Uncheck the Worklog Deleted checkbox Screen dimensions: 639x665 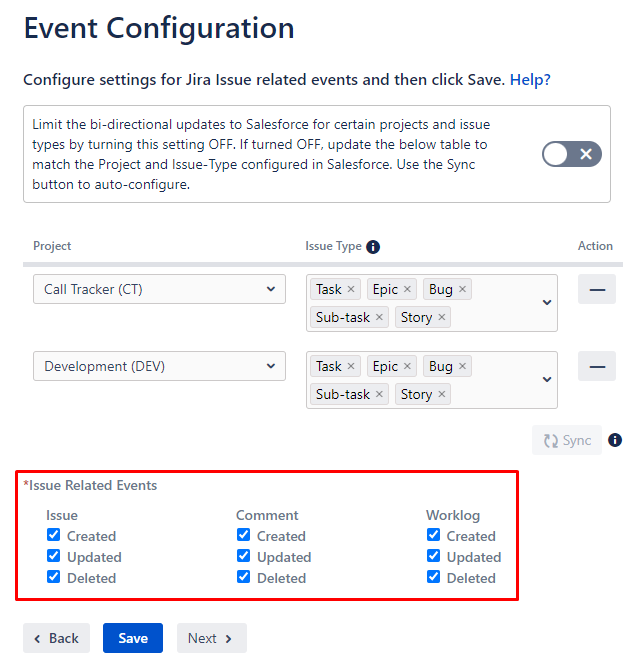click(x=433, y=577)
